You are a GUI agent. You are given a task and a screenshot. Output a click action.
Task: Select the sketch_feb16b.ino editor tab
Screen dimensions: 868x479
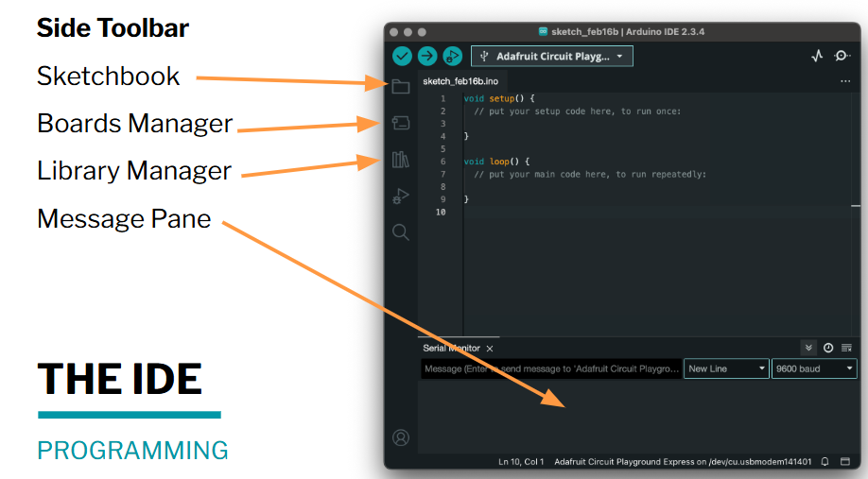tap(460, 81)
